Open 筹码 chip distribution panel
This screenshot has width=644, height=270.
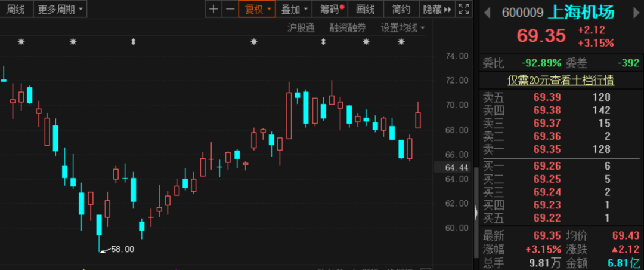click(331, 9)
